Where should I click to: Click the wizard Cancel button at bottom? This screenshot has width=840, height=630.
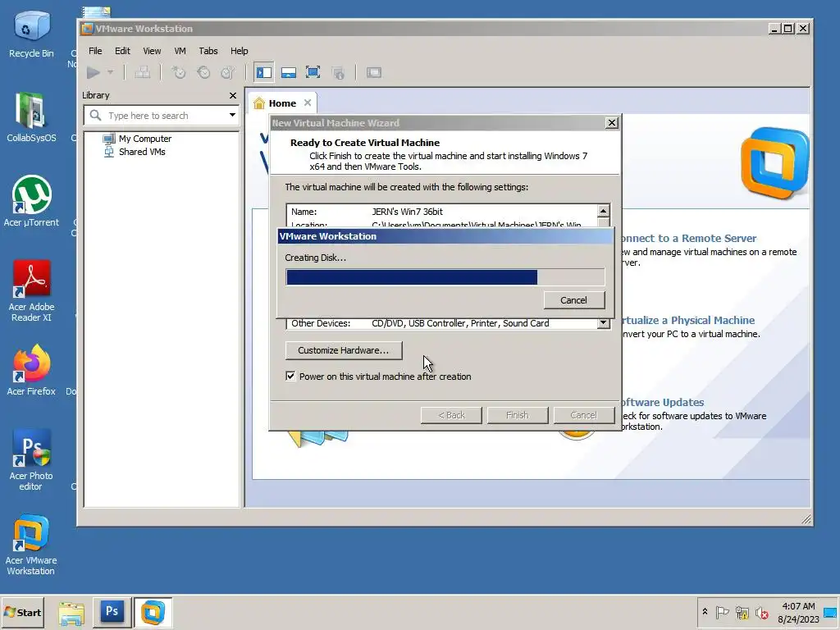click(583, 415)
